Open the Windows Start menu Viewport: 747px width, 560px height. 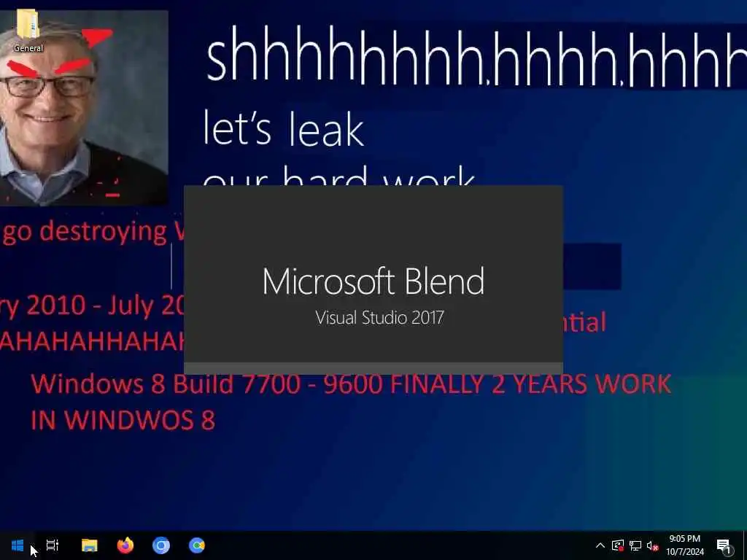click(18, 545)
